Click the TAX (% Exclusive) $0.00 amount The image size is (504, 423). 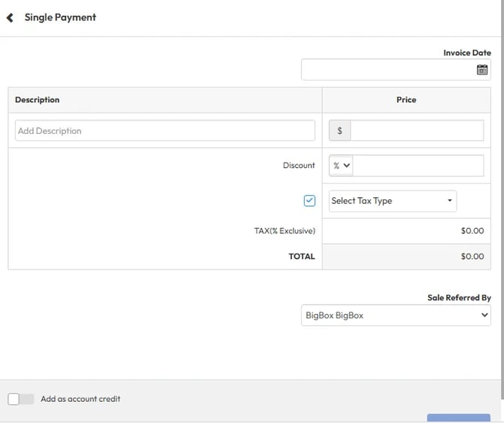pyautogui.click(x=472, y=231)
